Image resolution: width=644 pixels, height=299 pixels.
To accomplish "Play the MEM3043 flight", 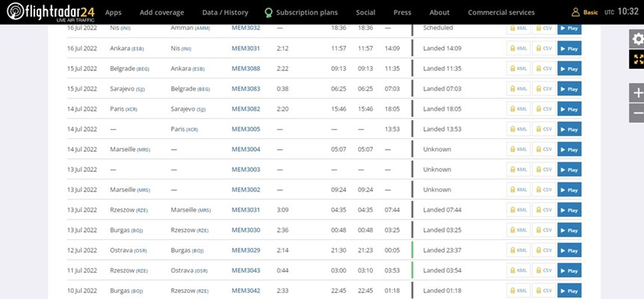I will pyautogui.click(x=569, y=271).
